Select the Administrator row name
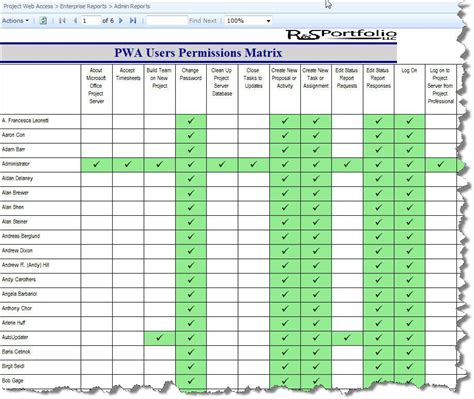Viewport: 474px width, 399px height. tap(16, 164)
